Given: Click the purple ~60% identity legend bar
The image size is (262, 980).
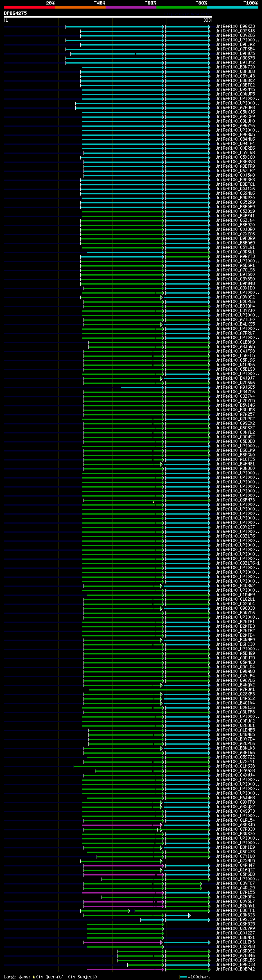Looking at the screenshot, I should click(x=131, y=7).
